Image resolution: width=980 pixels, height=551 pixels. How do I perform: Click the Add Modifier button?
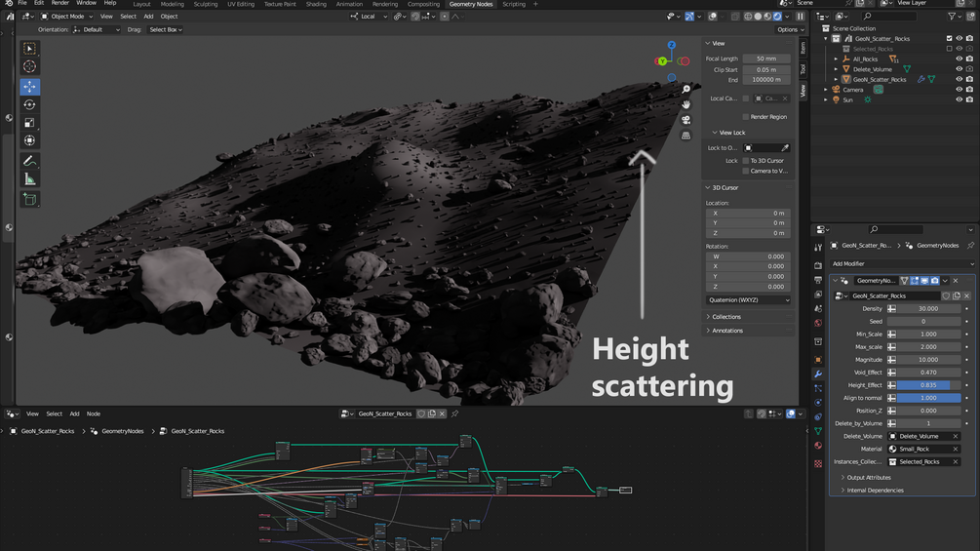point(899,264)
